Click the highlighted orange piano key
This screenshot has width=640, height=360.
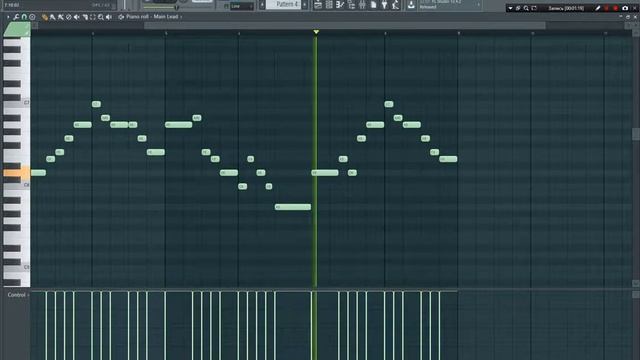(16, 173)
